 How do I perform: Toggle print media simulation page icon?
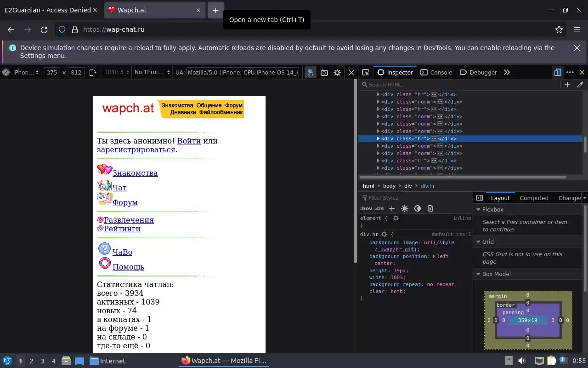pos(430,208)
